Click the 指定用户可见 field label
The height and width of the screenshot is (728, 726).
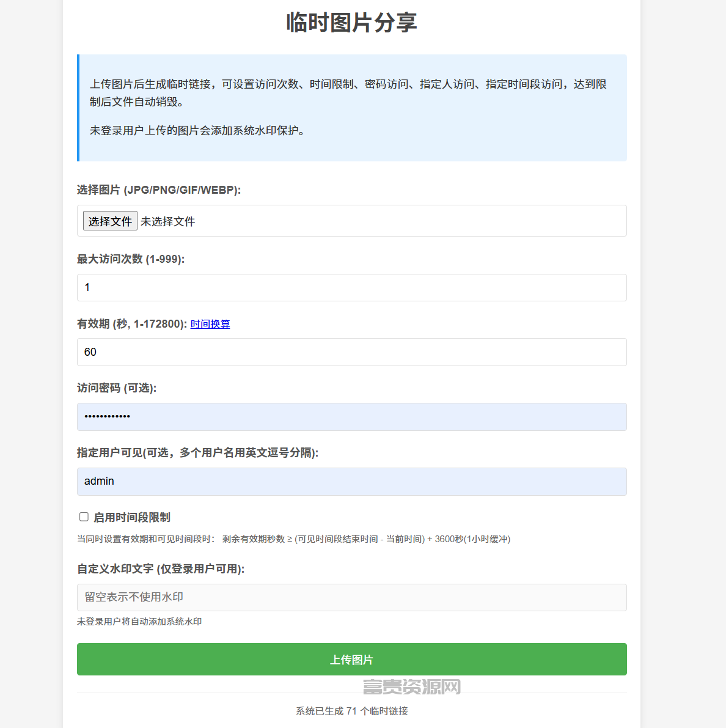198,453
